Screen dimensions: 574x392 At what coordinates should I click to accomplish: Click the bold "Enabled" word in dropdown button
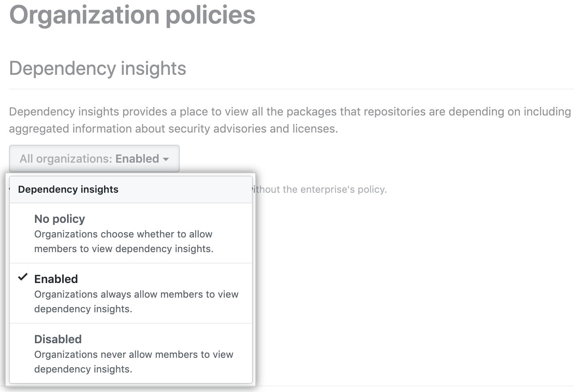pos(137,159)
